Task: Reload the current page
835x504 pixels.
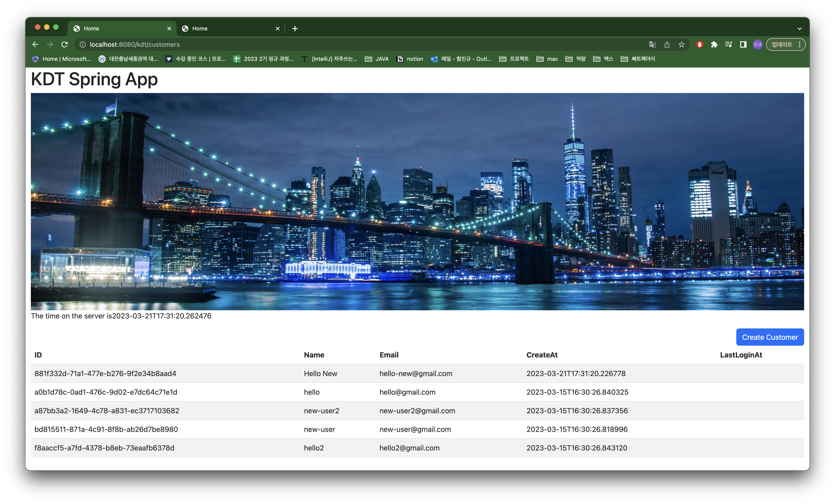Action: point(64,44)
